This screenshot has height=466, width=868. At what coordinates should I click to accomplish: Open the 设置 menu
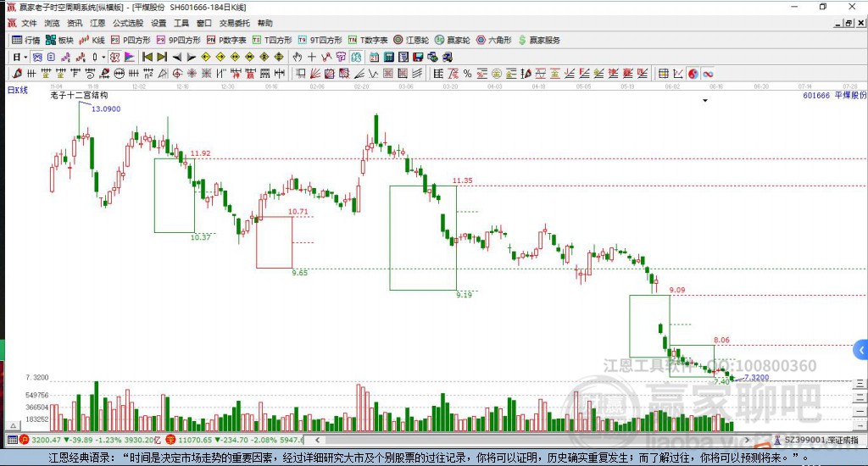[x=159, y=23]
